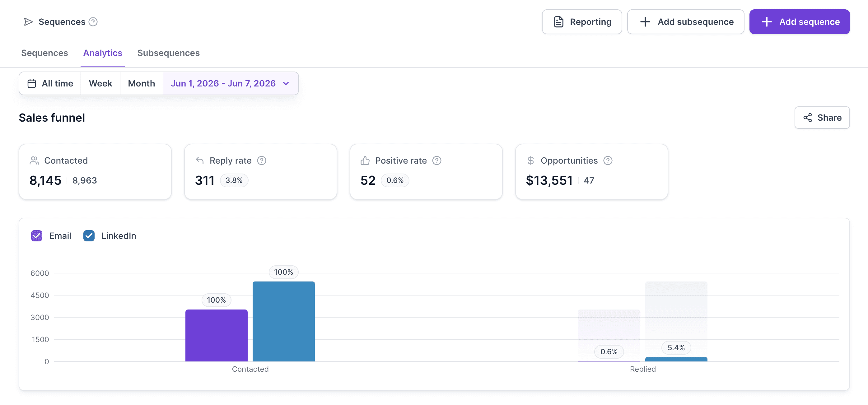
Task: Click the Sales funnel heading
Action: (52, 118)
